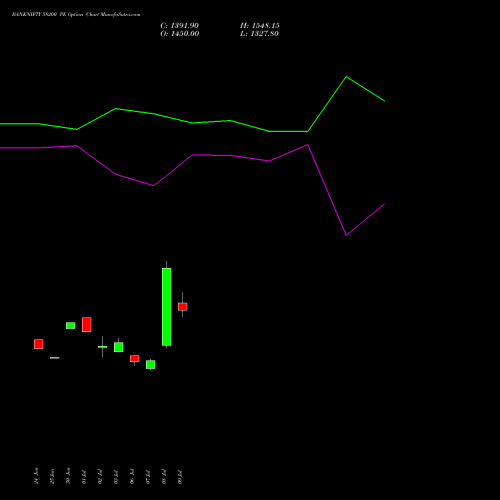Select the 07 Jul date label
500x500 pixels.
pyautogui.click(x=148, y=477)
